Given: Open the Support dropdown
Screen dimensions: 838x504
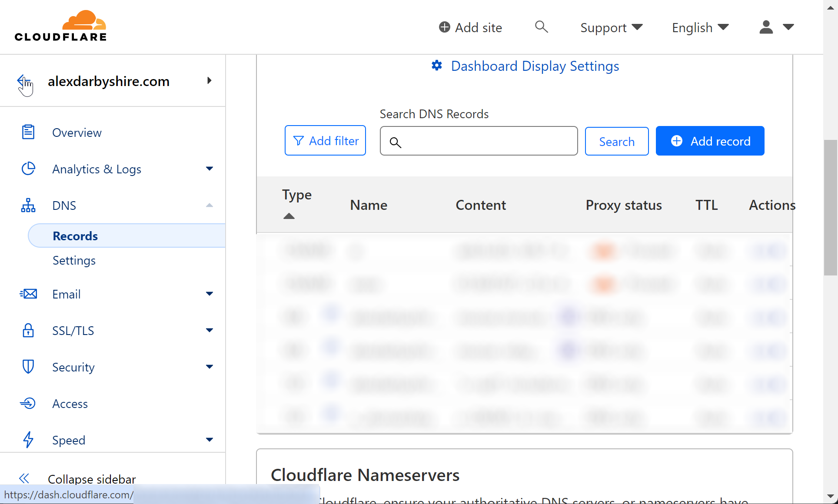Looking at the screenshot, I should tap(612, 27).
